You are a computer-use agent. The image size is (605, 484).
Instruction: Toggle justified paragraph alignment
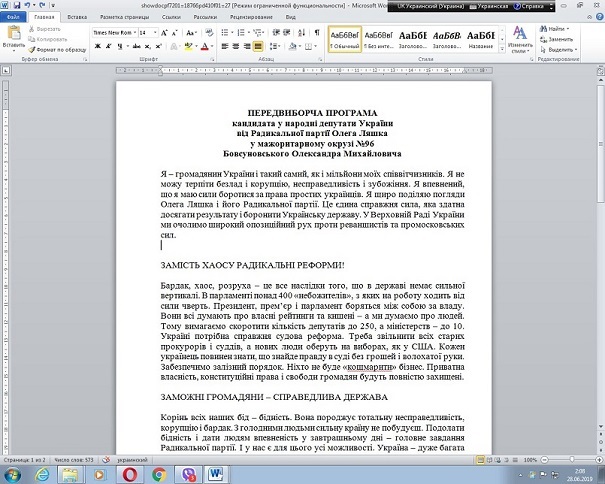pos(256,46)
